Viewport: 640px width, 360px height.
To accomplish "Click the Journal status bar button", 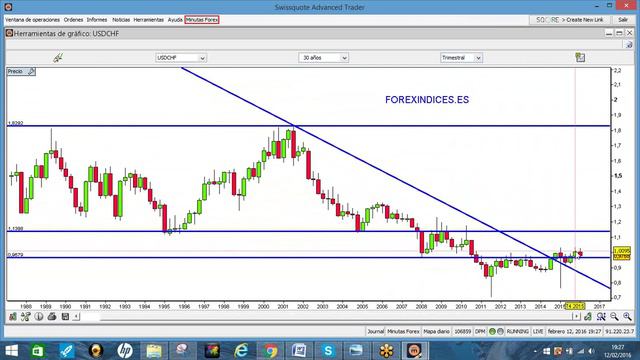I will pyautogui.click(x=376, y=331).
